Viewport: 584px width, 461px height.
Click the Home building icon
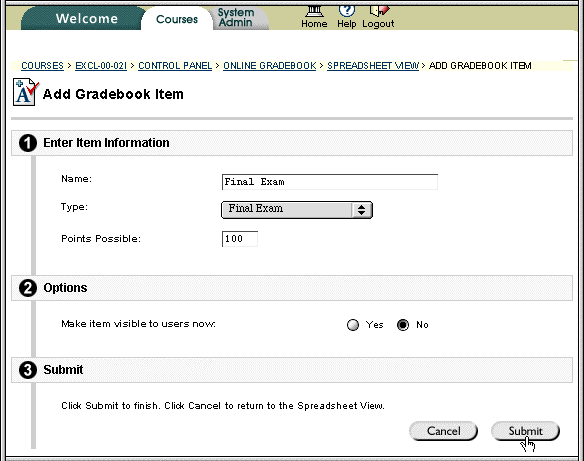314,11
